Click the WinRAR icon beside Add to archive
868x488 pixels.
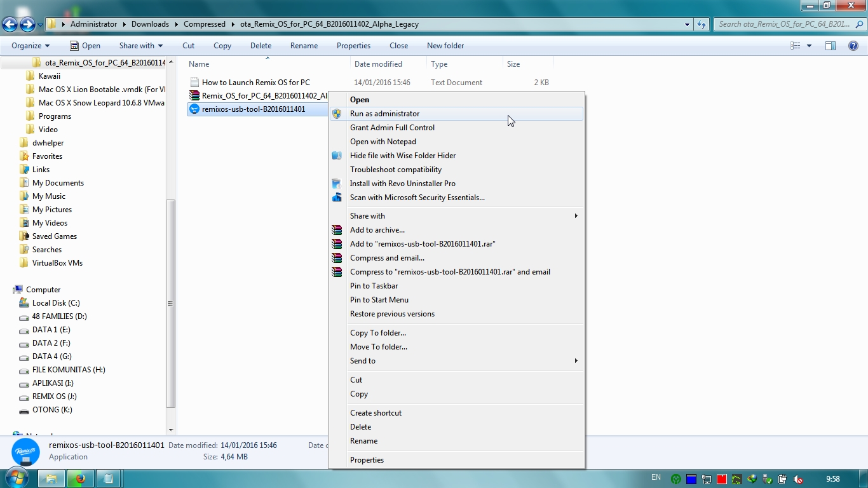337,230
